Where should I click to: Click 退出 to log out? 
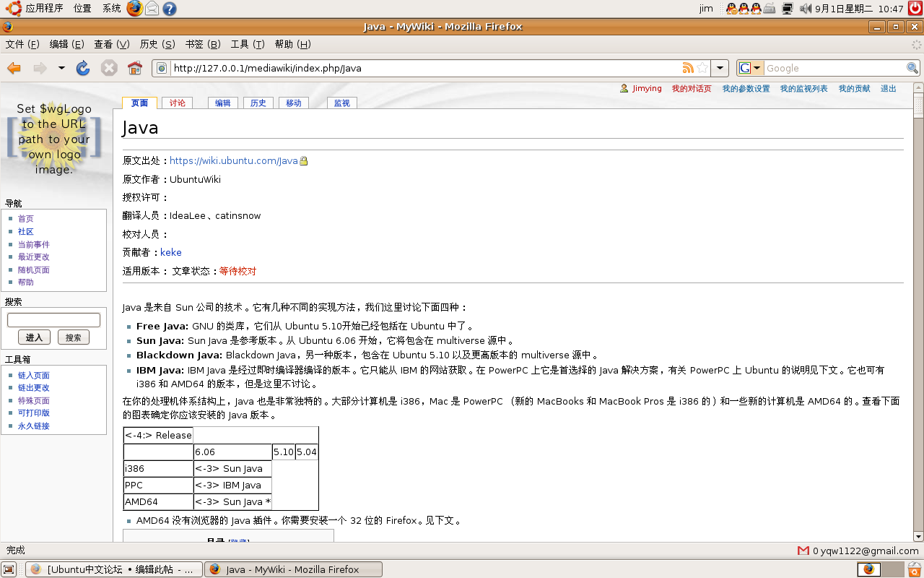coord(889,88)
